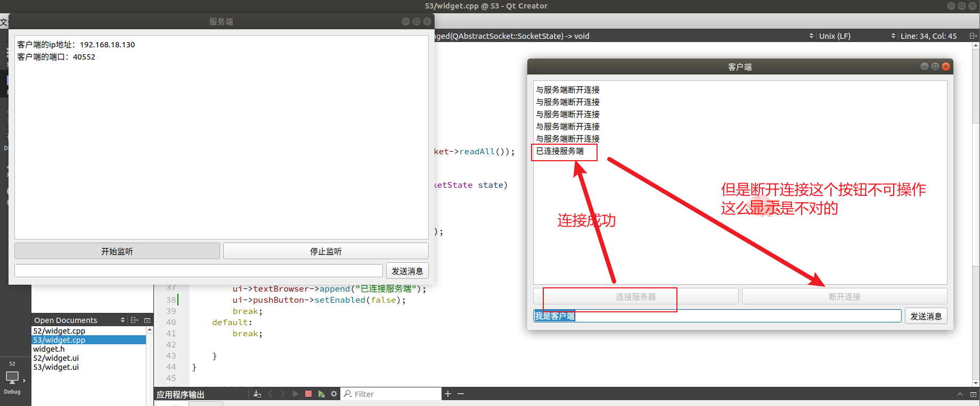The image size is (980, 406).
Task: Click the Open Documents list scroll up arrow
Action: 150,330
